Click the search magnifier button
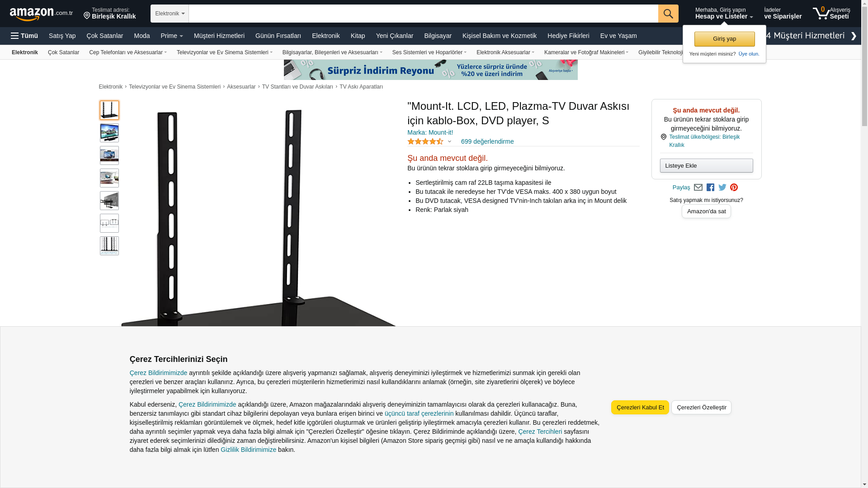Image resolution: width=868 pixels, height=488 pixels. tap(668, 14)
